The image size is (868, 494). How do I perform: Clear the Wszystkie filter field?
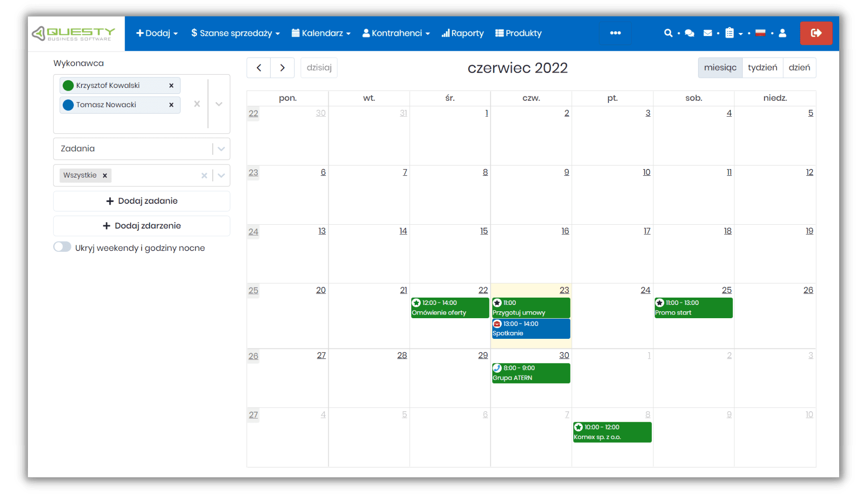(x=204, y=175)
